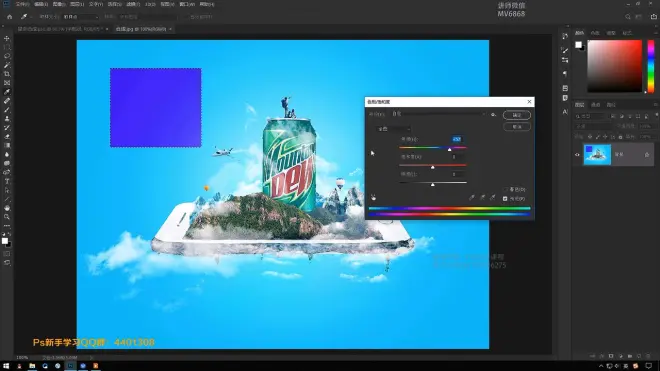
Task: Open the first menu in the menu bar
Action: coord(22,4)
